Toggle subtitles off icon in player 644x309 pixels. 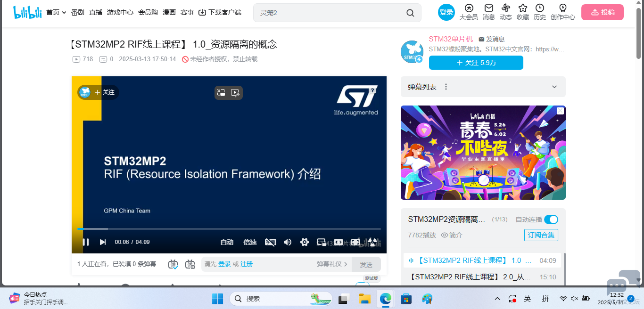click(271, 242)
